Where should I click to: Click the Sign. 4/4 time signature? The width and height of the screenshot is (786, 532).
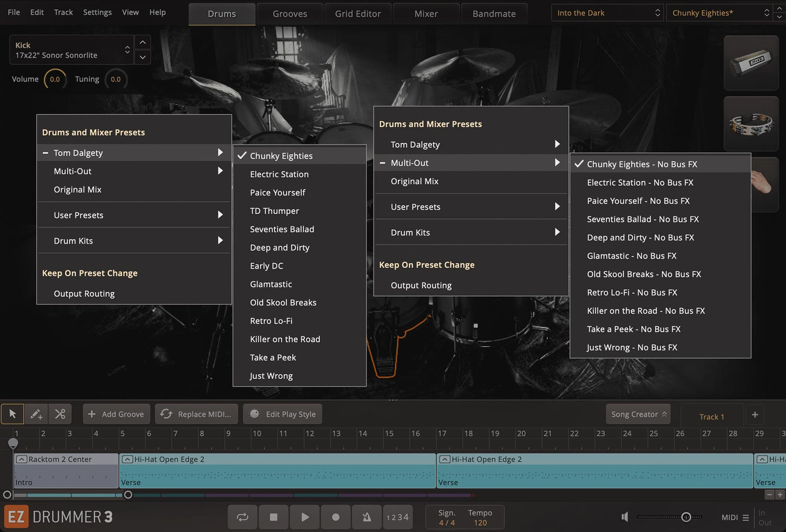pyautogui.click(x=447, y=518)
